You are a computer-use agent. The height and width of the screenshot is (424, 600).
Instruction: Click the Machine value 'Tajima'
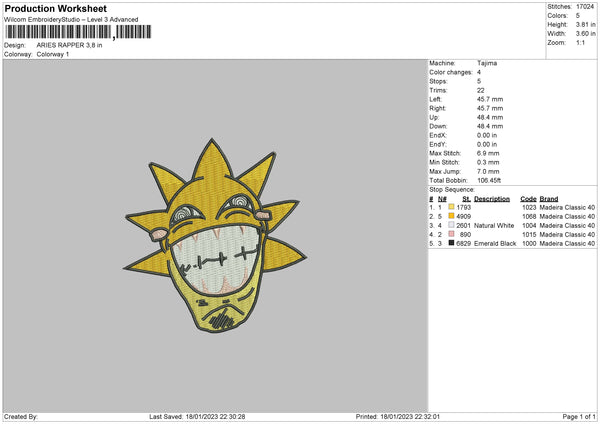(x=487, y=63)
